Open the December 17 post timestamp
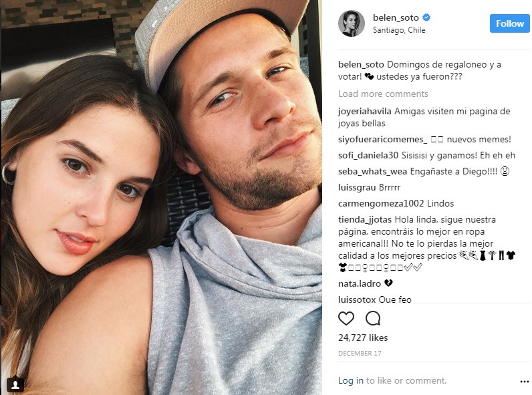This screenshot has width=532, height=395. [x=360, y=354]
